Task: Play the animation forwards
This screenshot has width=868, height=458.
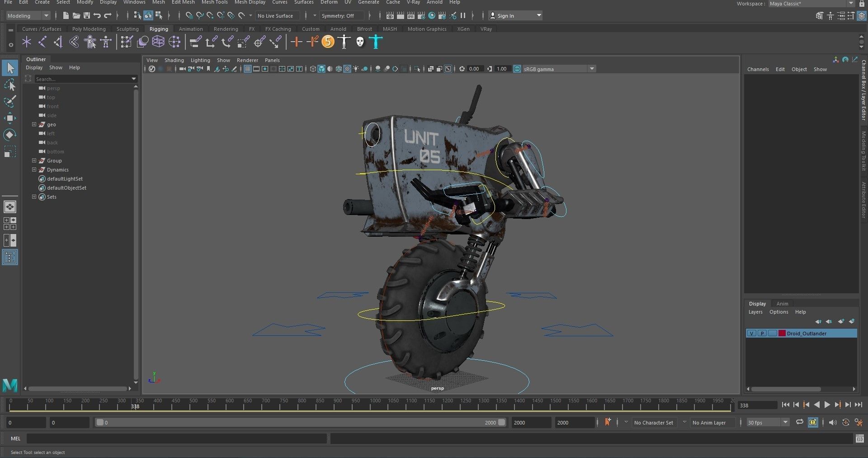Action: coord(827,405)
